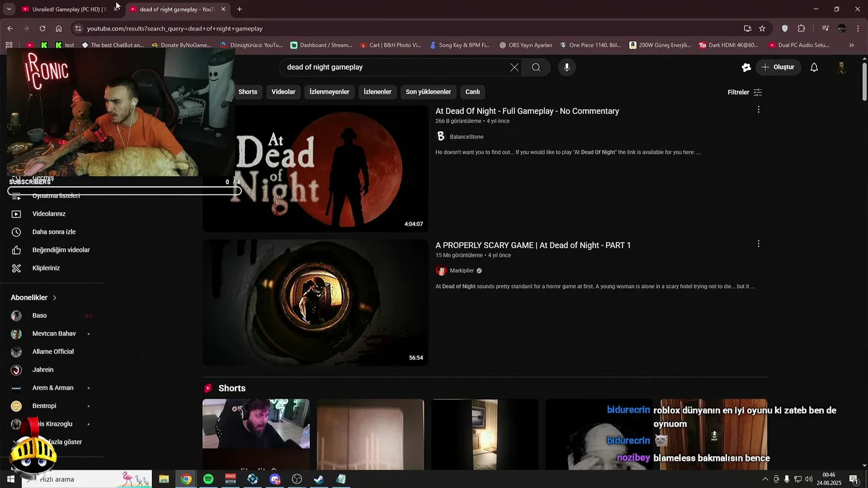Open A PROPERLY SCARY GAME video title
This screenshot has width=868, height=488.
pyautogui.click(x=533, y=245)
